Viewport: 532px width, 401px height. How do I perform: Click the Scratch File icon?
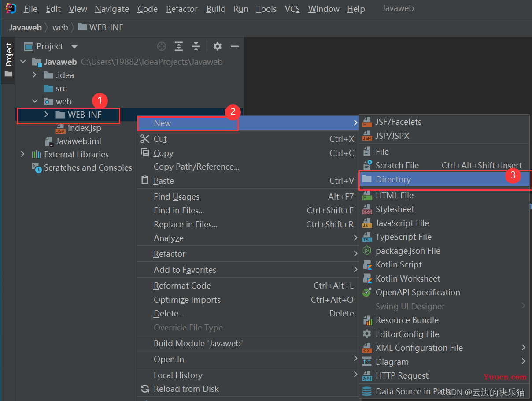(367, 165)
